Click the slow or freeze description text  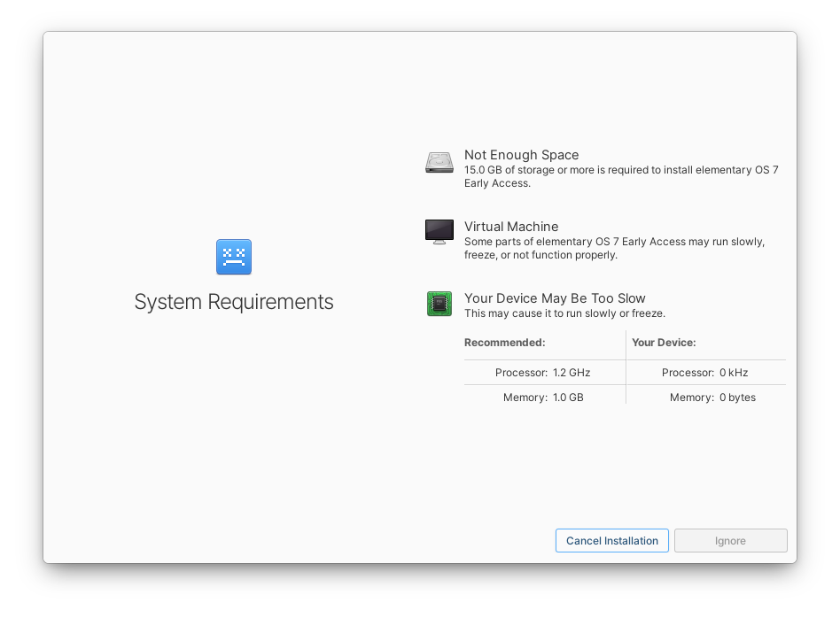click(565, 313)
